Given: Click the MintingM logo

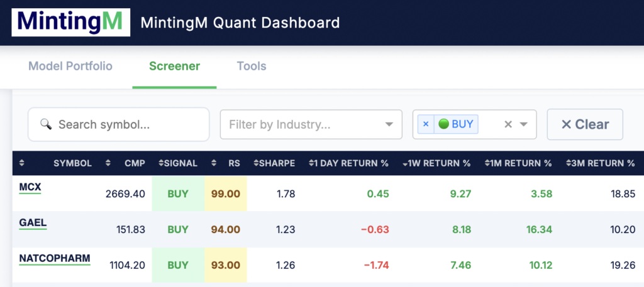Looking at the screenshot, I should (70, 22).
